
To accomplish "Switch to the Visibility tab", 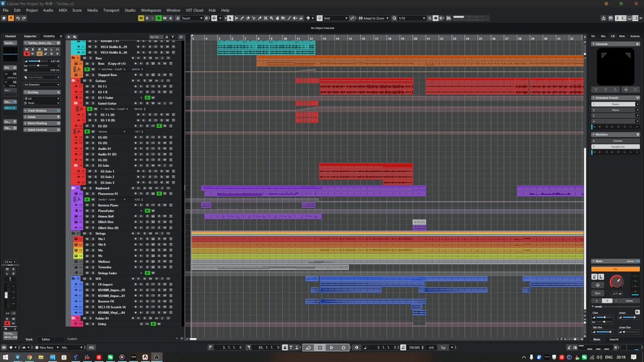I will click(x=49, y=36).
